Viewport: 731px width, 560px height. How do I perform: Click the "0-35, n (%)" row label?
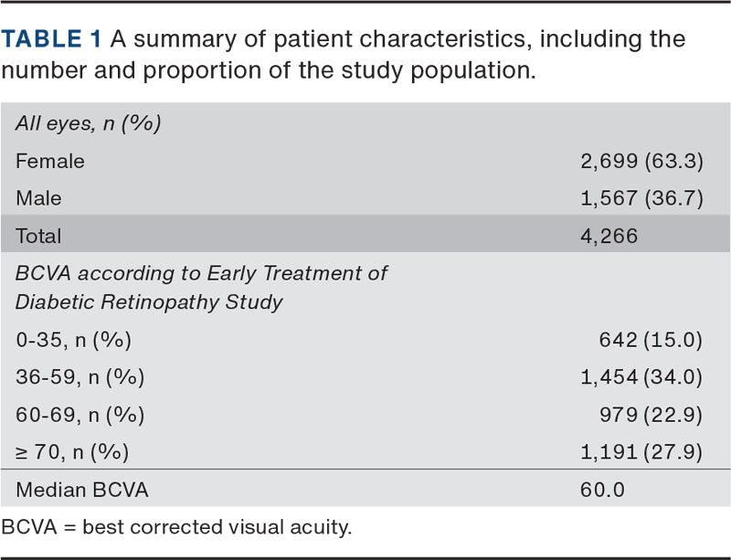coord(73,341)
